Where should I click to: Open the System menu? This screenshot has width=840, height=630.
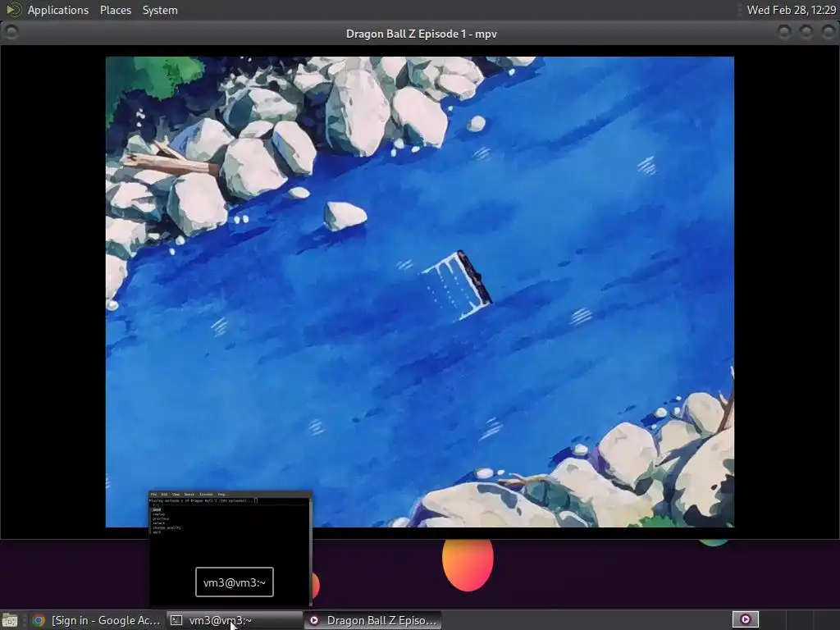tap(160, 10)
